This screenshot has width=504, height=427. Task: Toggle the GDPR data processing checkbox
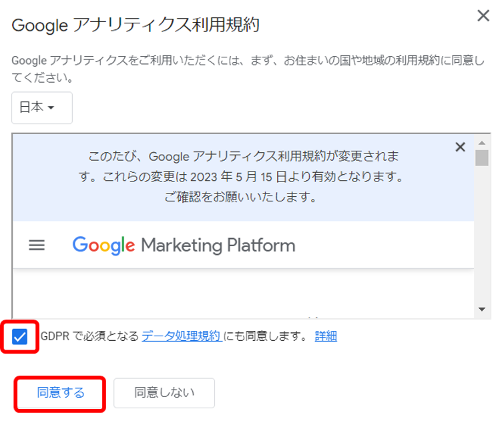(x=19, y=337)
